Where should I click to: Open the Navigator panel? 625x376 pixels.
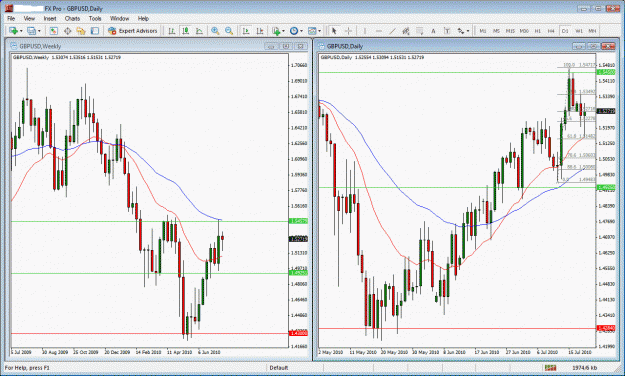[x=81, y=31]
